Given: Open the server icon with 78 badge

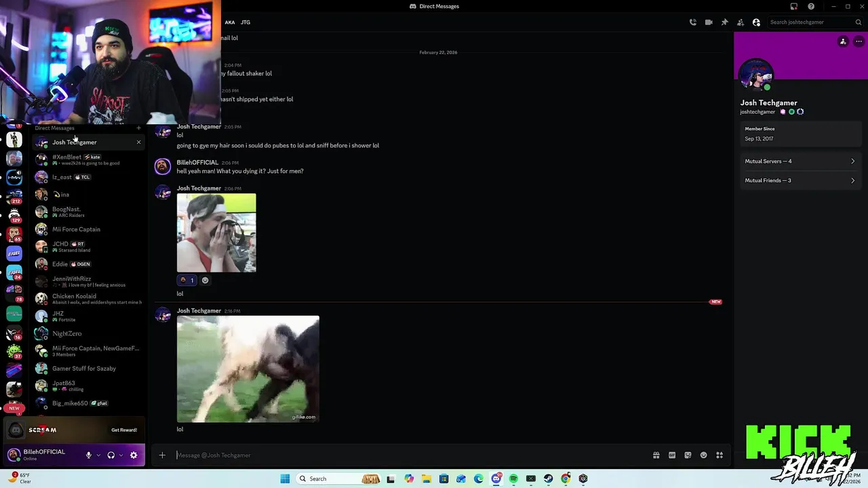Looking at the screenshot, I should point(14,293).
